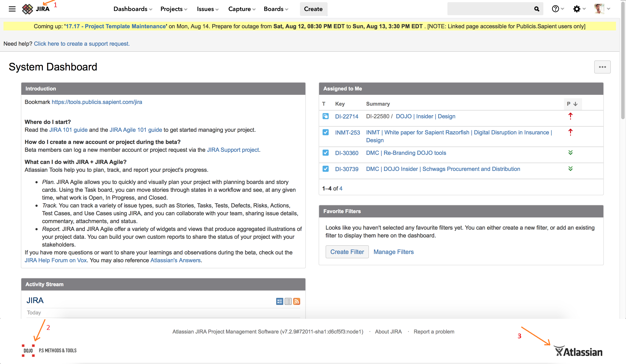Sort Assigned to Me by priority column

point(572,104)
